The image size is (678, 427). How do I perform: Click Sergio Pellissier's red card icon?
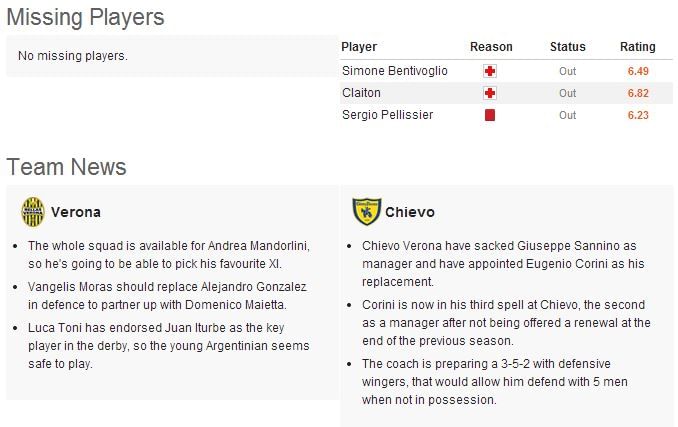click(490, 115)
